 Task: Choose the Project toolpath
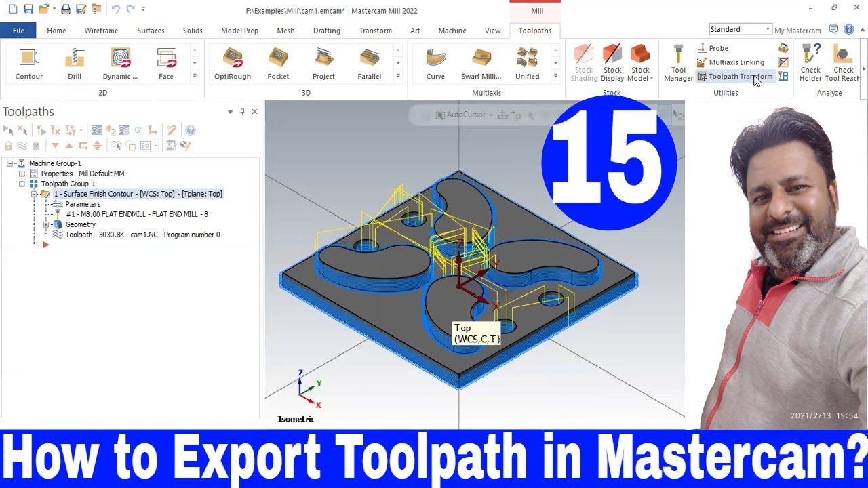pyautogui.click(x=323, y=64)
